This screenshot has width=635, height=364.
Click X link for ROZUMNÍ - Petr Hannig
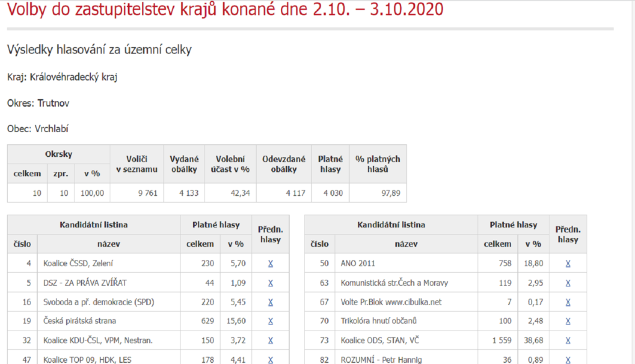567,360
